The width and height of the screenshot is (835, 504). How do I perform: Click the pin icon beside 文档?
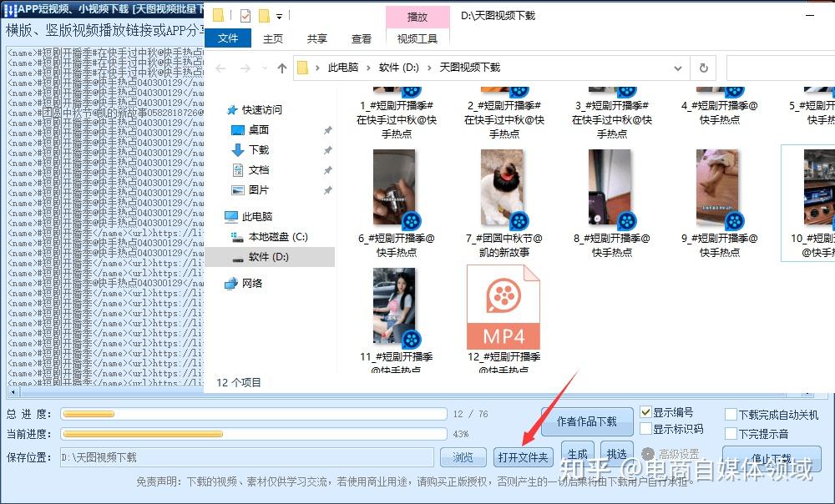click(x=328, y=170)
